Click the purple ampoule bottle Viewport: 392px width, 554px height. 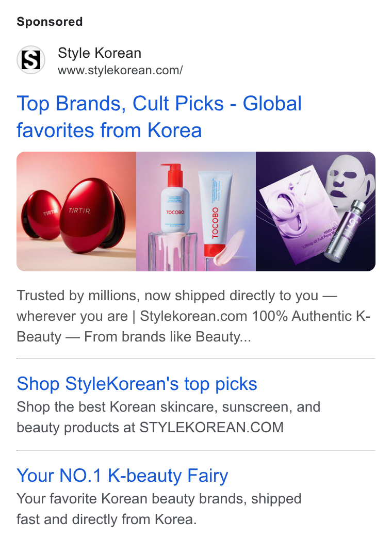344,231
